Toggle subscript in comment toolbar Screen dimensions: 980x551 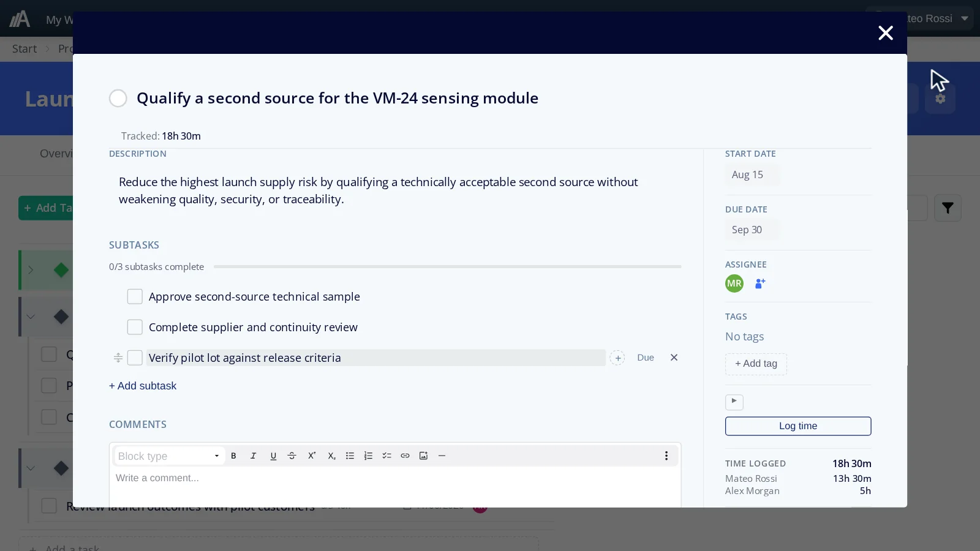(331, 455)
